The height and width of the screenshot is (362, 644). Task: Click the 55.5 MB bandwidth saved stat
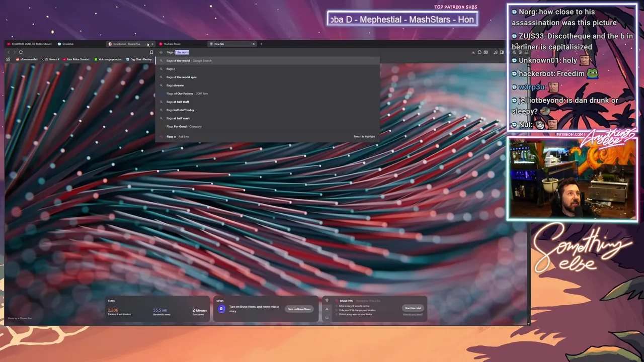point(162,312)
